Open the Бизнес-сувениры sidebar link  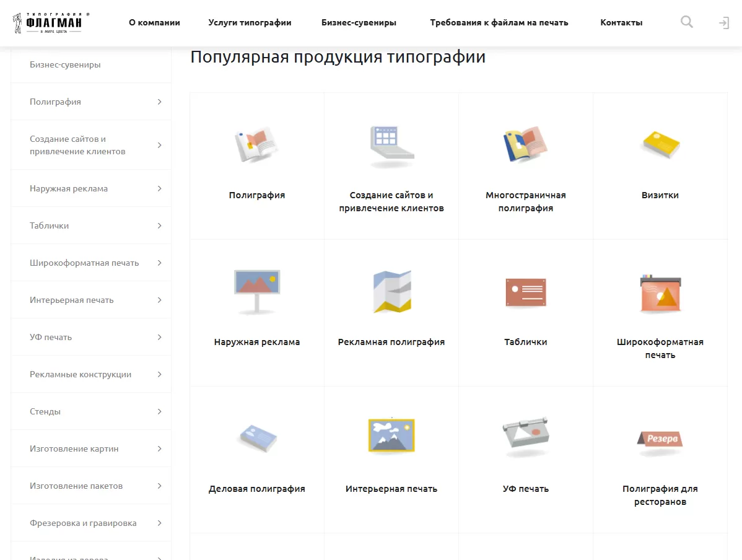tap(65, 64)
